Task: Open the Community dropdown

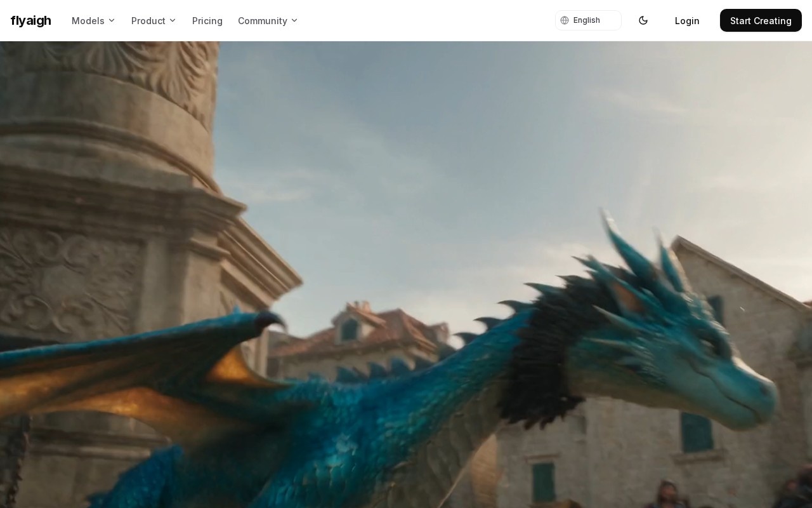Action: pyautogui.click(x=268, y=21)
